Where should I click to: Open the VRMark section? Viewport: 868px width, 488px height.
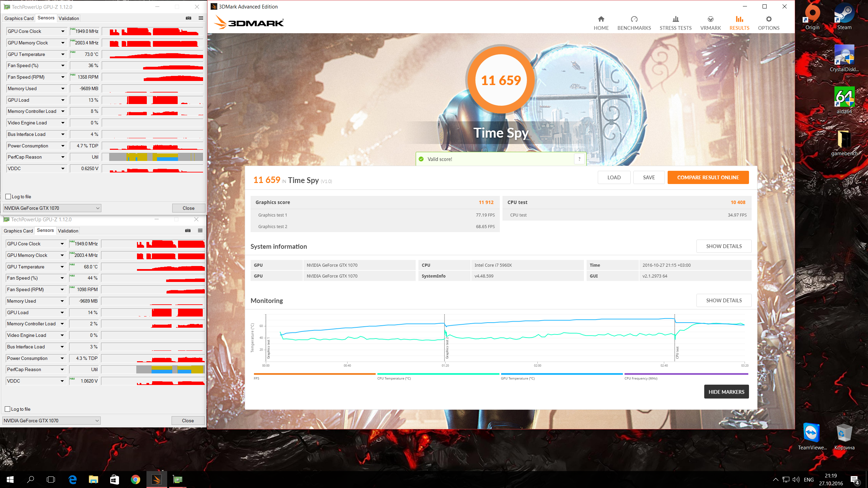click(710, 23)
